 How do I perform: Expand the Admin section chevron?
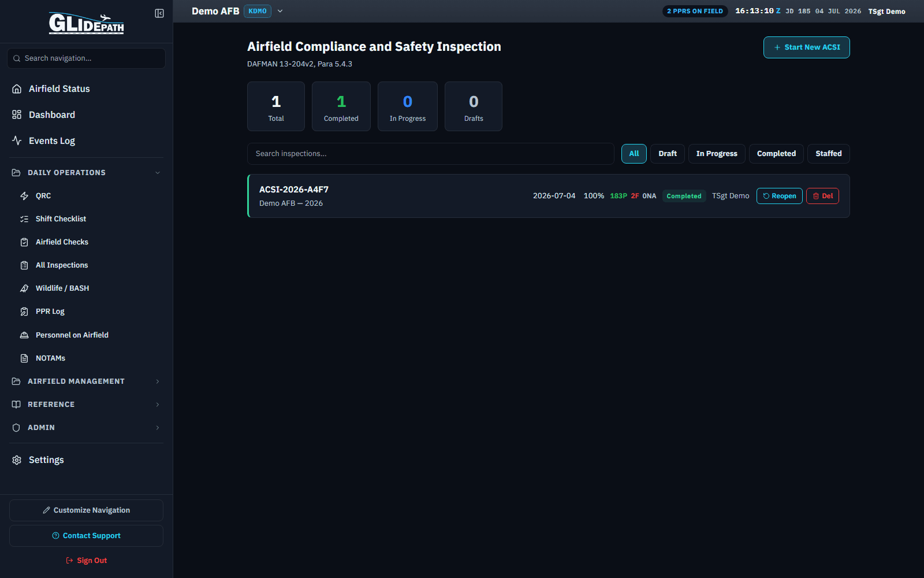[x=158, y=428]
